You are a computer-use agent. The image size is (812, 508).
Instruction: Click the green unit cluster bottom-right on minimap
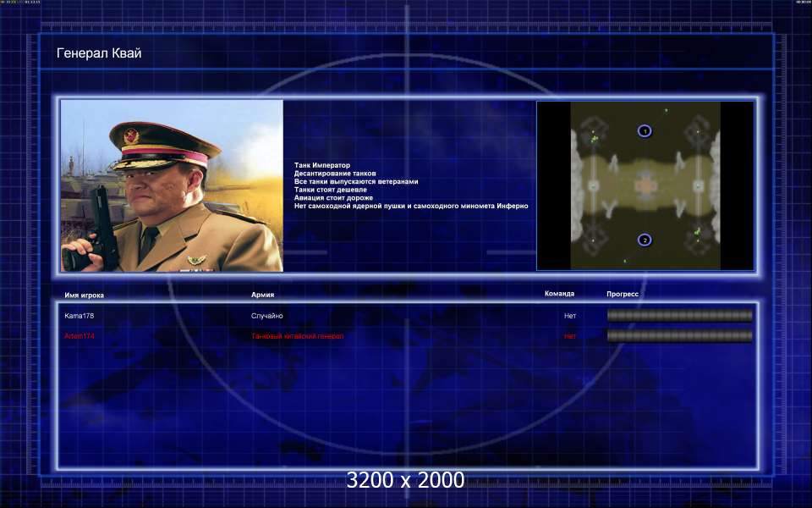pos(697,232)
